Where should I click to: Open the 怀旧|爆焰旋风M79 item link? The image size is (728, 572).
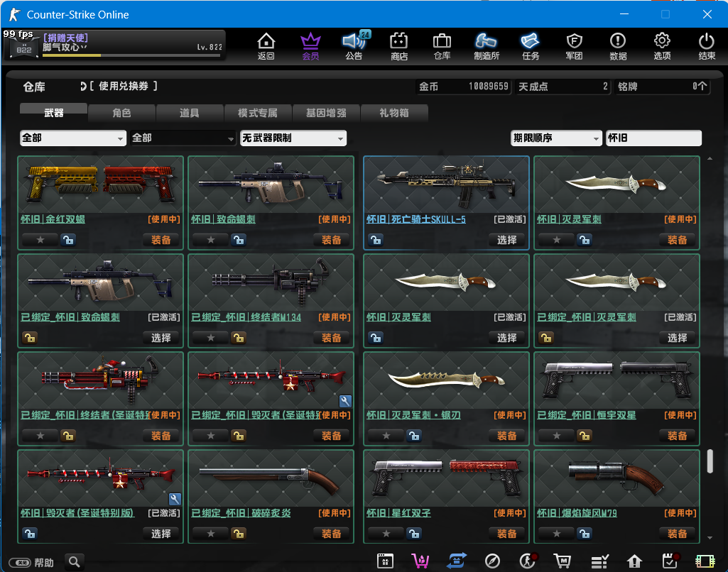tap(577, 513)
